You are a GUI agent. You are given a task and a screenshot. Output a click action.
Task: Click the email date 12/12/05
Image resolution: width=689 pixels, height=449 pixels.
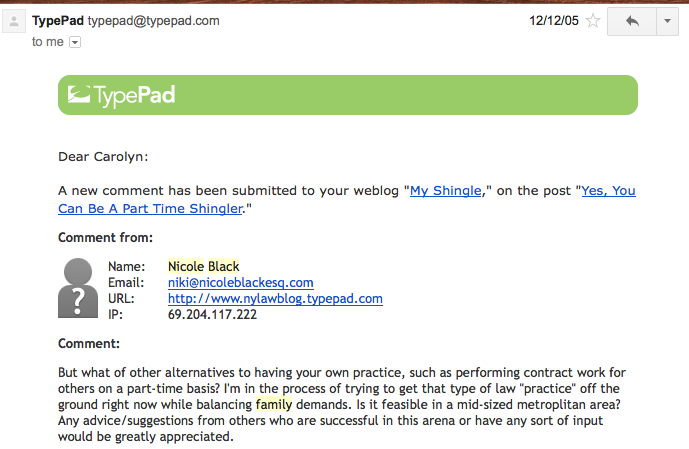tap(553, 21)
